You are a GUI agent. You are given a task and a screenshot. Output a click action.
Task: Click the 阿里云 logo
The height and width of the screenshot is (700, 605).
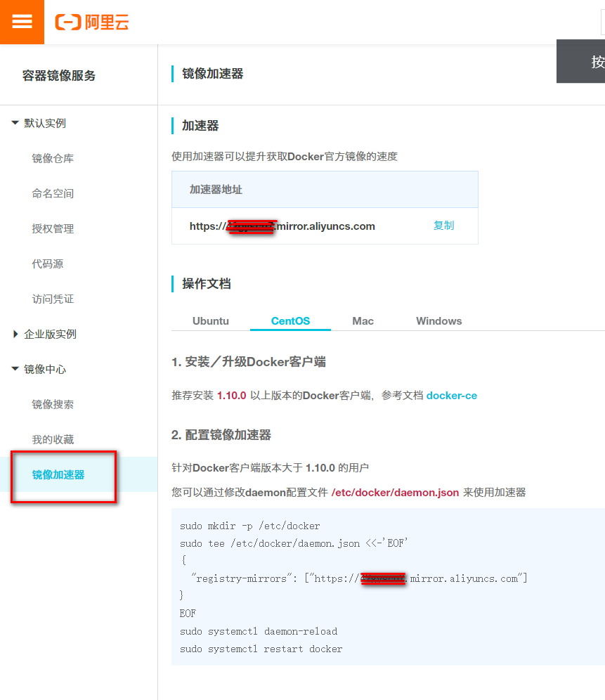(92, 22)
